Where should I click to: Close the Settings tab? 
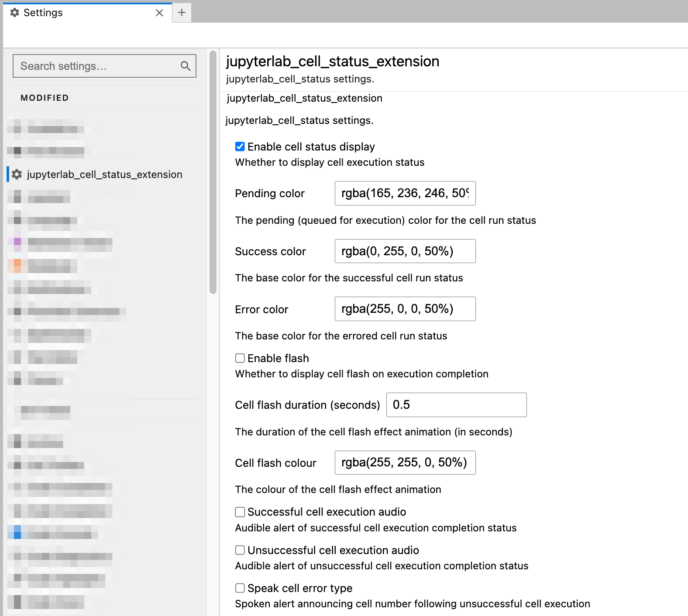click(159, 13)
